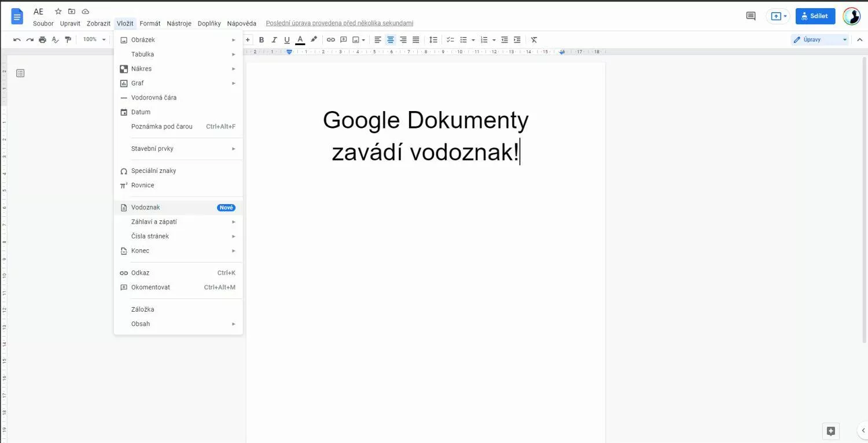The width and height of the screenshot is (868, 443).
Task: Toggle bold formatting
Action: point(262,40)
